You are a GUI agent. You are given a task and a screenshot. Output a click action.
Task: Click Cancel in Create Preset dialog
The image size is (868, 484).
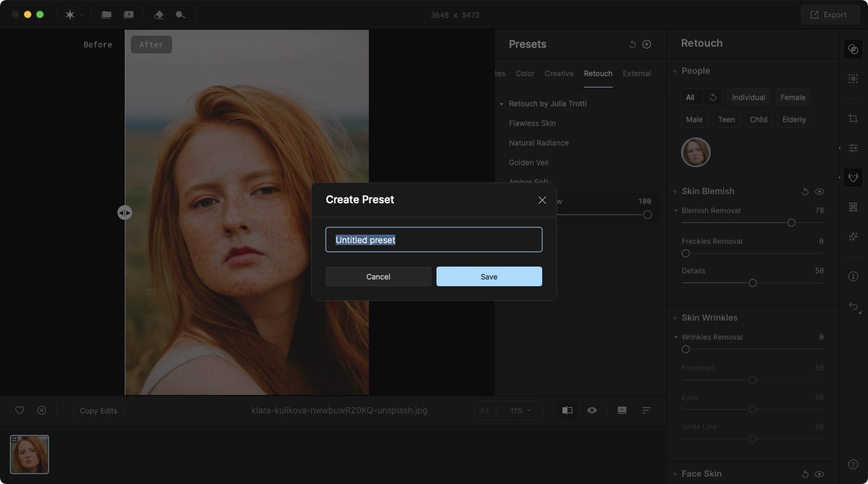click(378, 276)
